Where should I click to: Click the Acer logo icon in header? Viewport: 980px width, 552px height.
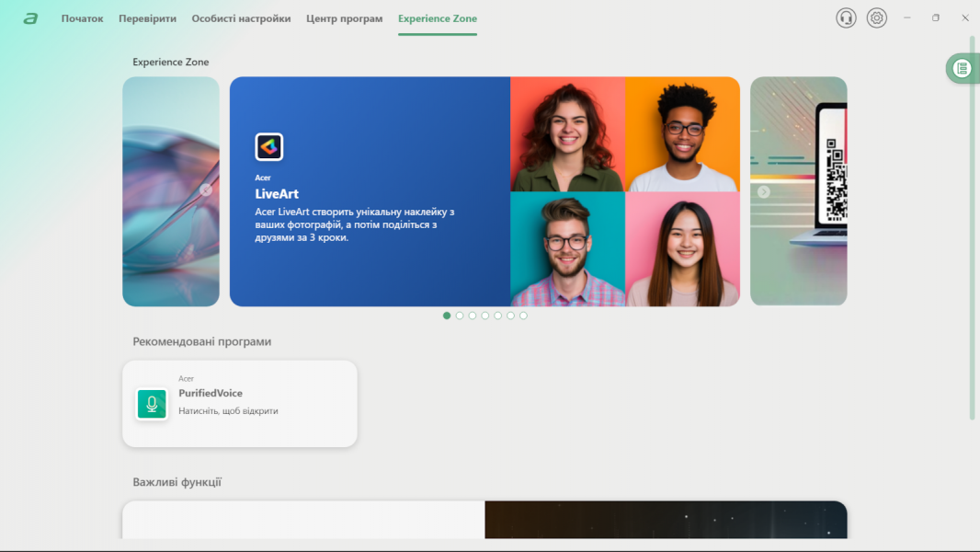pos(30,18)
